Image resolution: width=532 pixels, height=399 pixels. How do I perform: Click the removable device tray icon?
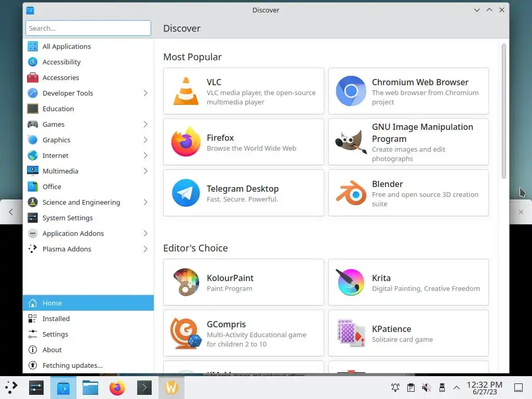click(x=442, y=388)
